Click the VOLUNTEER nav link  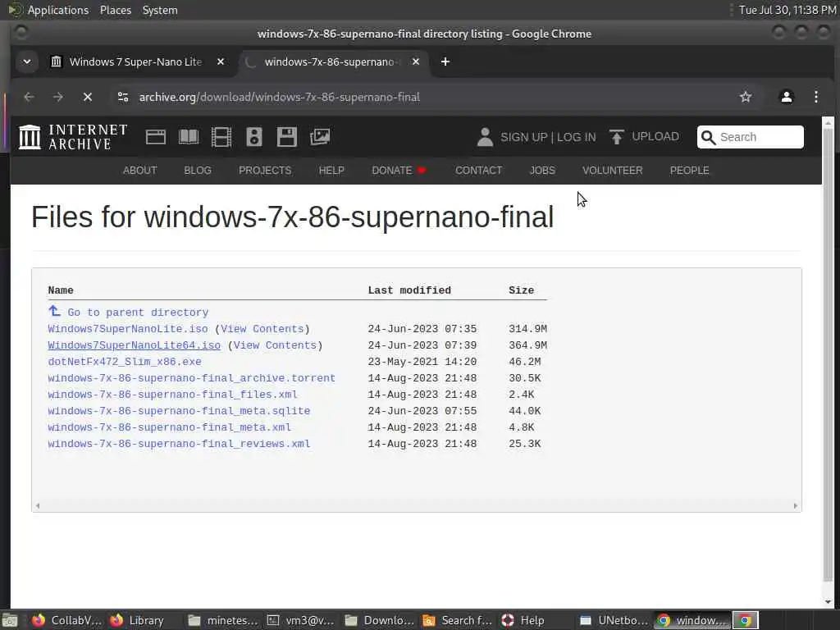(612, 171)
